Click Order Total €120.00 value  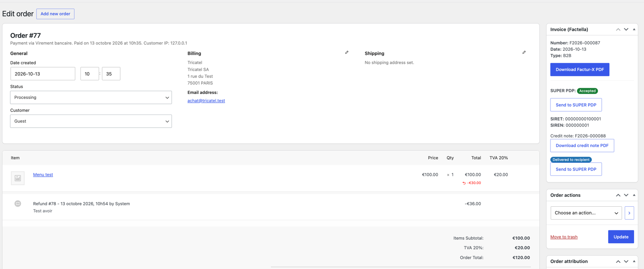521,258
